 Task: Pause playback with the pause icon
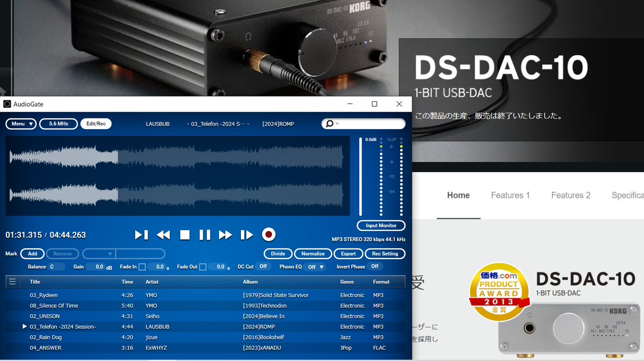204,234
